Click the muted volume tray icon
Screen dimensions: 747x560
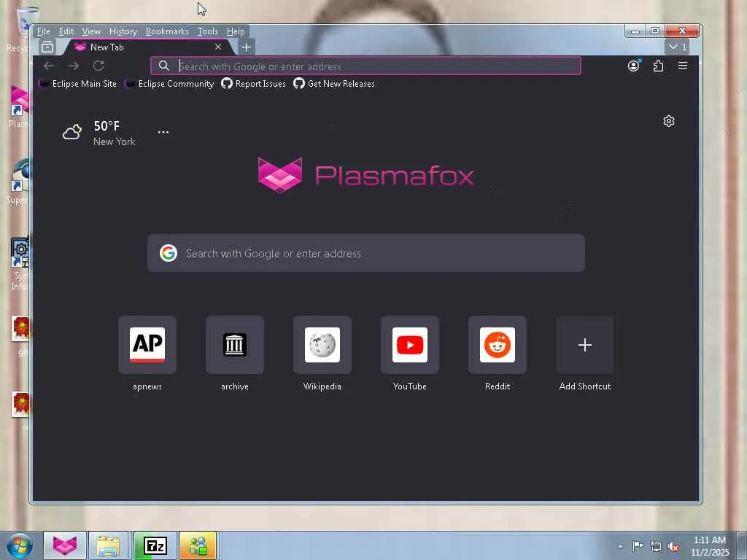tap(673, 547)
